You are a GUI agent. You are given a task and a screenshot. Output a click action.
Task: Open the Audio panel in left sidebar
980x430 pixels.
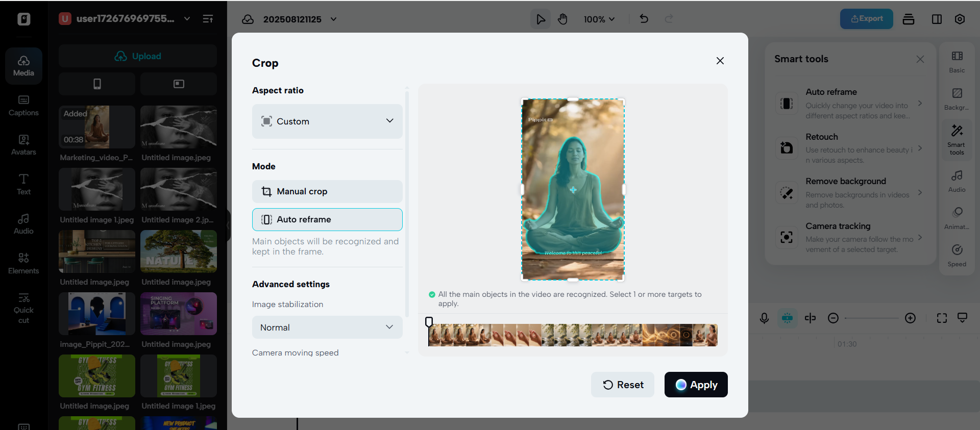23,224
